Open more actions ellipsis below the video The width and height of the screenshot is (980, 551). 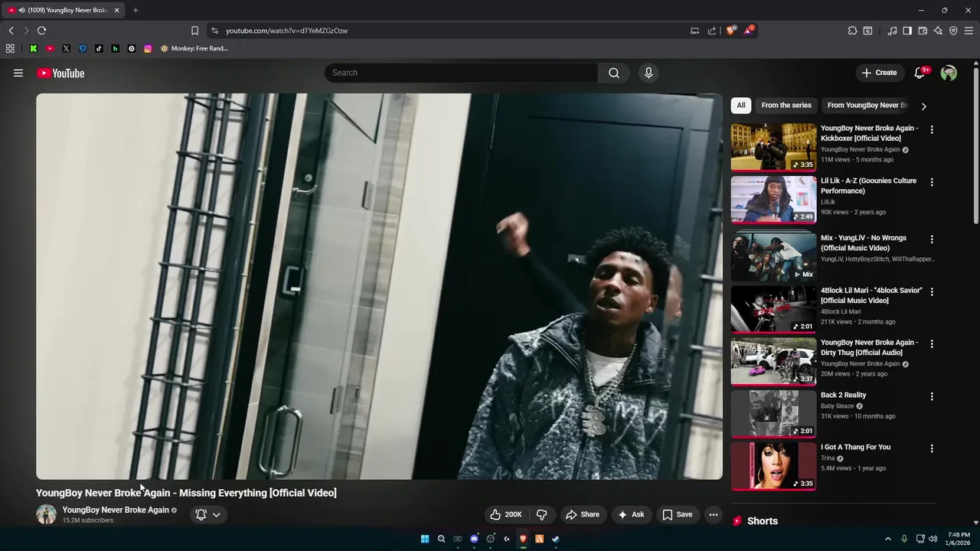pos(713,514)
